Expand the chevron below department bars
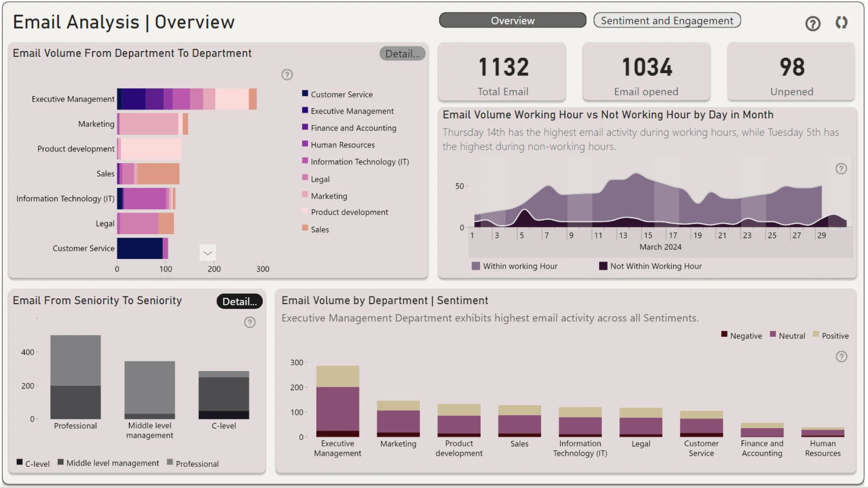 (208, 253)
